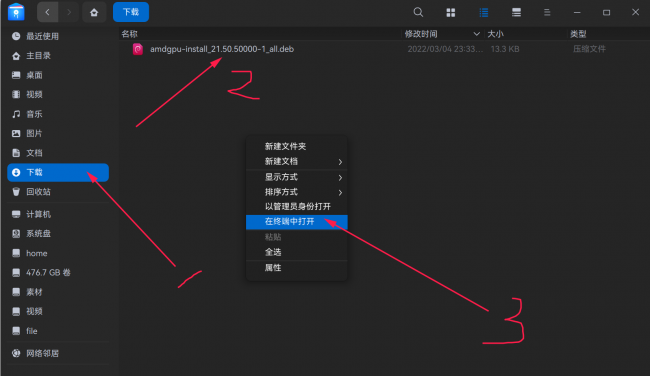Click the home icon in the address bar
Image resolution: width=650 pixels, height=376 pixels.
coord(94,12)
